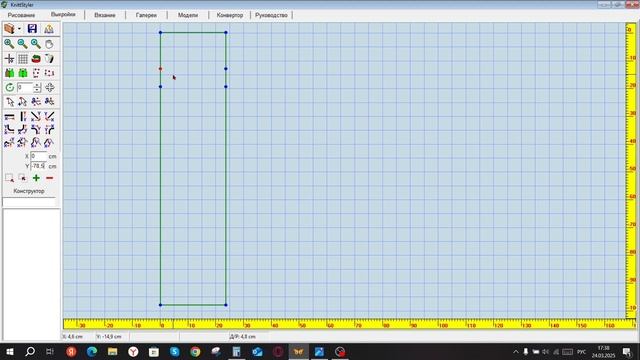640x360 pixels.
Task: Select the fourth point-editing tool
Action: click(x=49, y=102)
